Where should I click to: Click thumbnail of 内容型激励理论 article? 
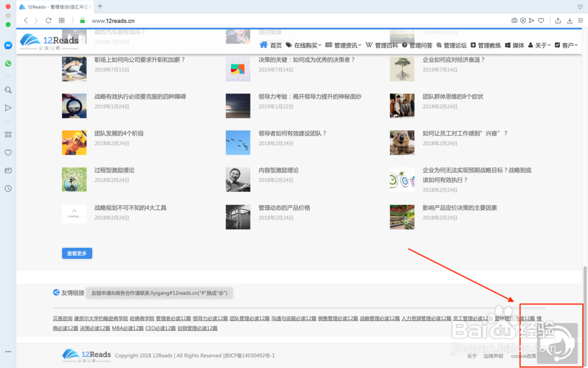[x=238, y=180]
